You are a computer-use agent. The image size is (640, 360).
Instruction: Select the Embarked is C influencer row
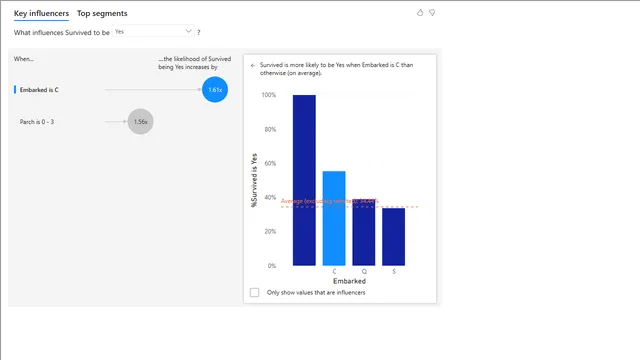pyautogui.click(x=121, y=89)
